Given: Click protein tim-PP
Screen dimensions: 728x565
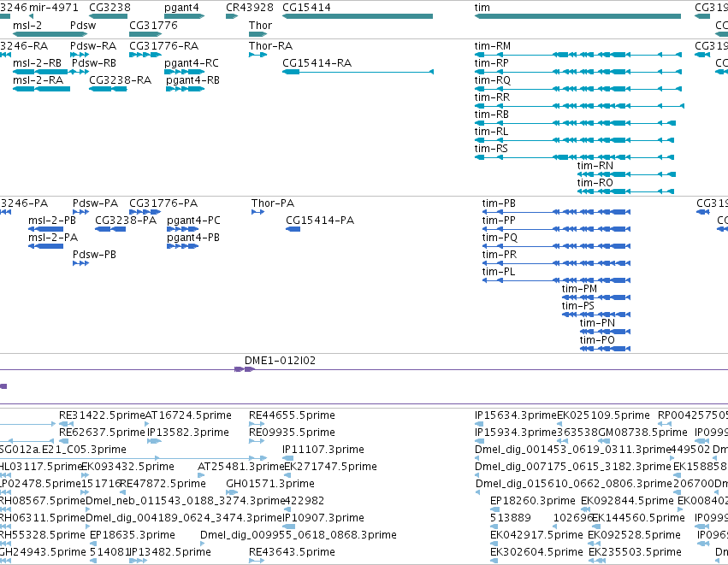Looking at the screenshot, I should tap(556, 229).
